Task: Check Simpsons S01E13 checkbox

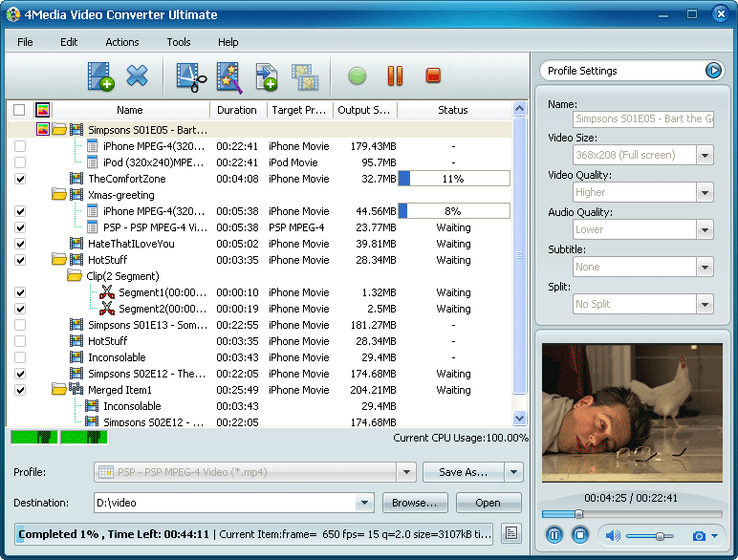Action: click(x=20, y=325)
